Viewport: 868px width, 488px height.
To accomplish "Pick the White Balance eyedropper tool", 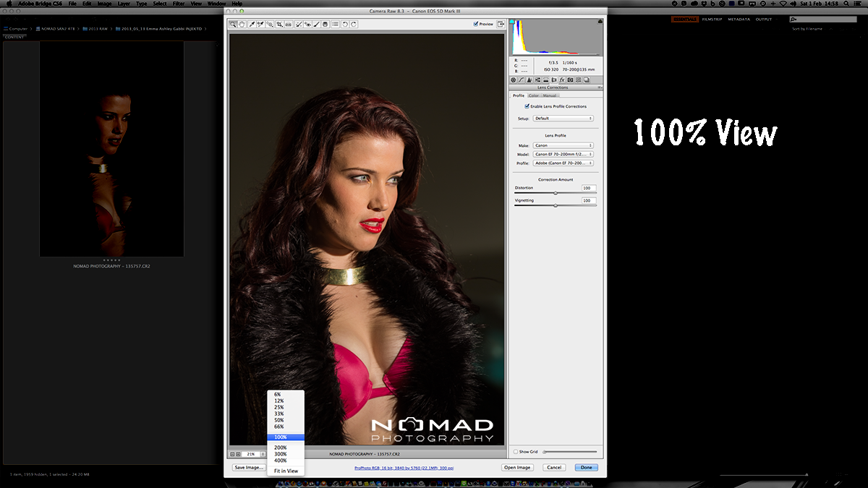I will click(x=252, y=24).
